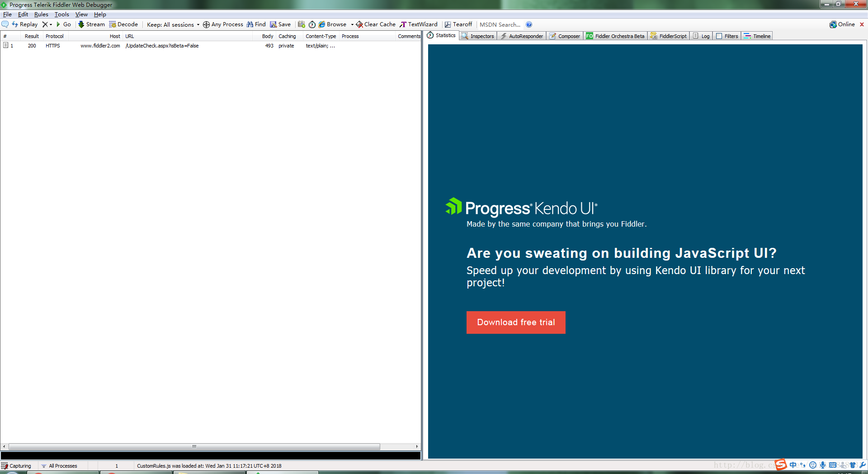Click the Tearoff toolbar button
Image resolution: width=868 pixels, height=474 pixels.
coord(458,24)
